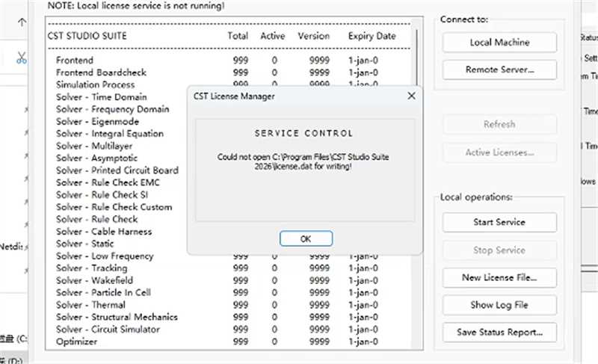The width and height of the screenshot is (598, 364).
Task: Connect to Local Machine
Action: click(499, 43)
